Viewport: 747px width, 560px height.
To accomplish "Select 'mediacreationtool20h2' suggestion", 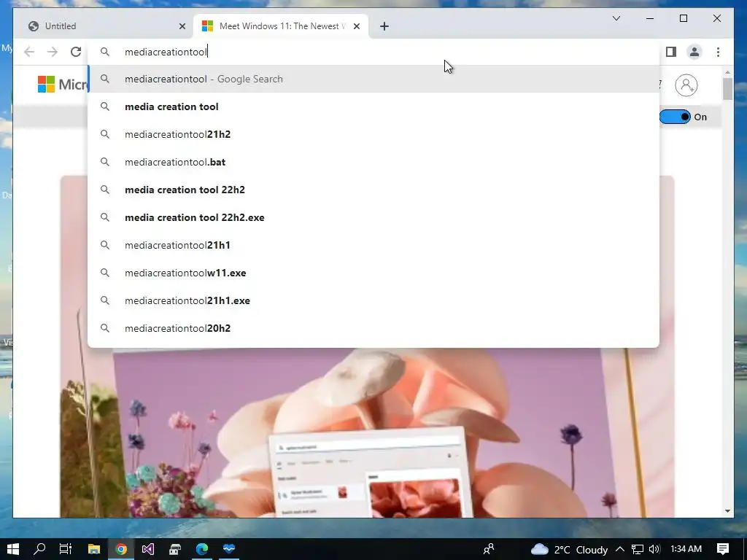I will coord(373,328).
